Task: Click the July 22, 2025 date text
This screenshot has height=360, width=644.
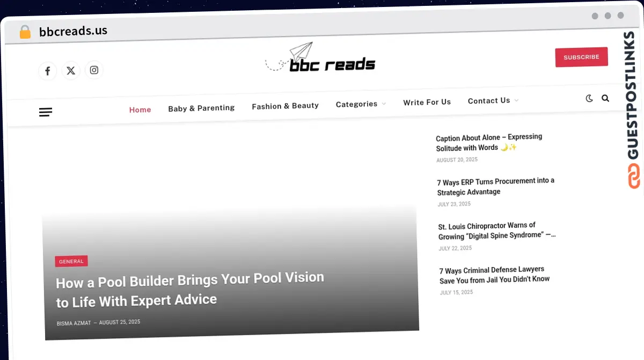Action: click(x=455, y=248)
